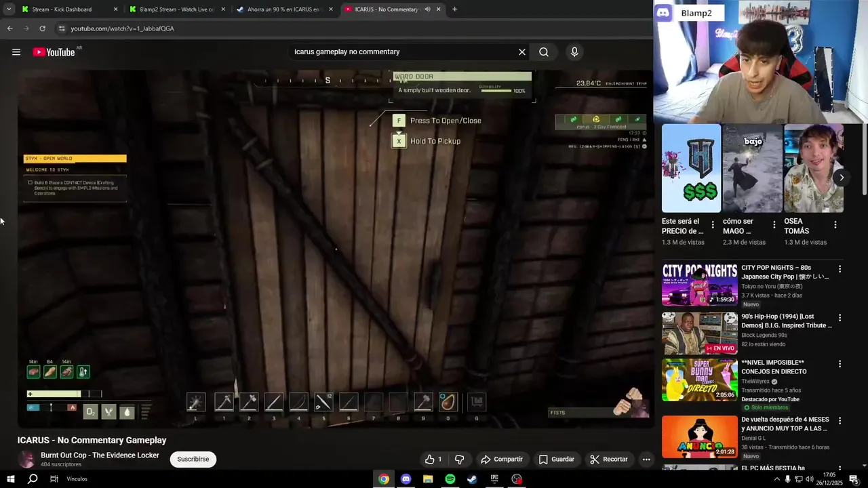Open Chrome from taskbar
Image resolution: width=868 pixels, height=488 pixels.
[384, 479]
